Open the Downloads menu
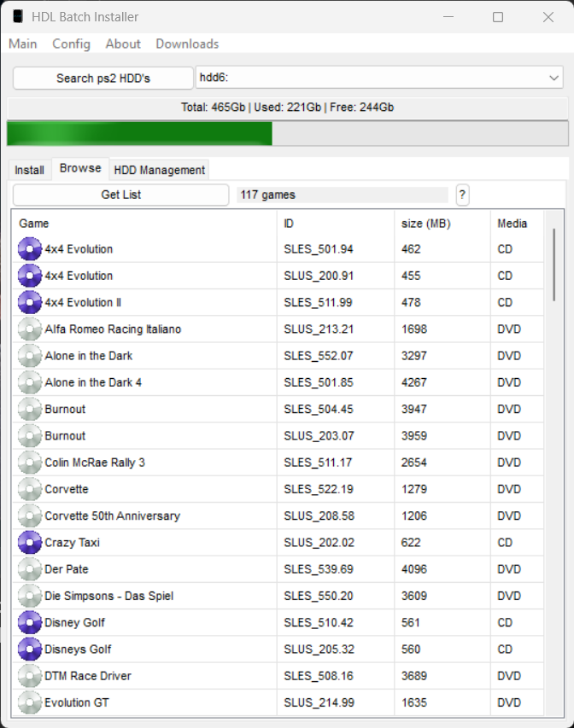 [x=187, y=44]
